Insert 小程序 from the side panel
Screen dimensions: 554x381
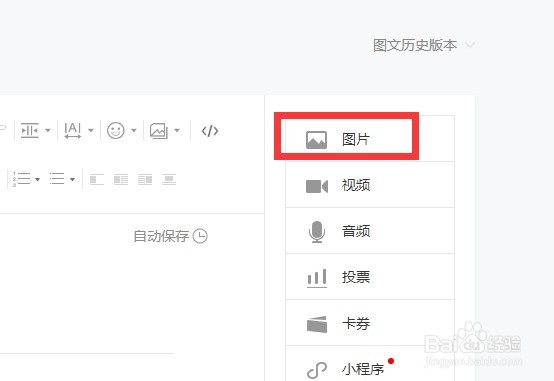click(x=370, y=364)
